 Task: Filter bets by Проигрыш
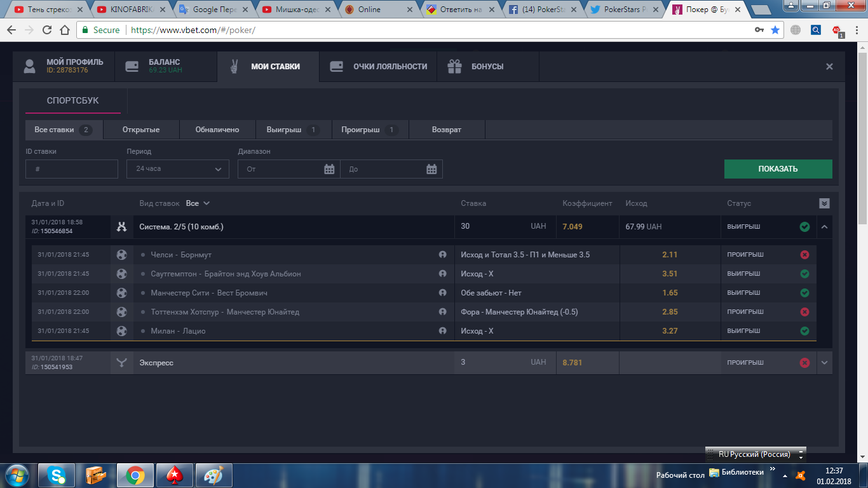coord(370,130)
